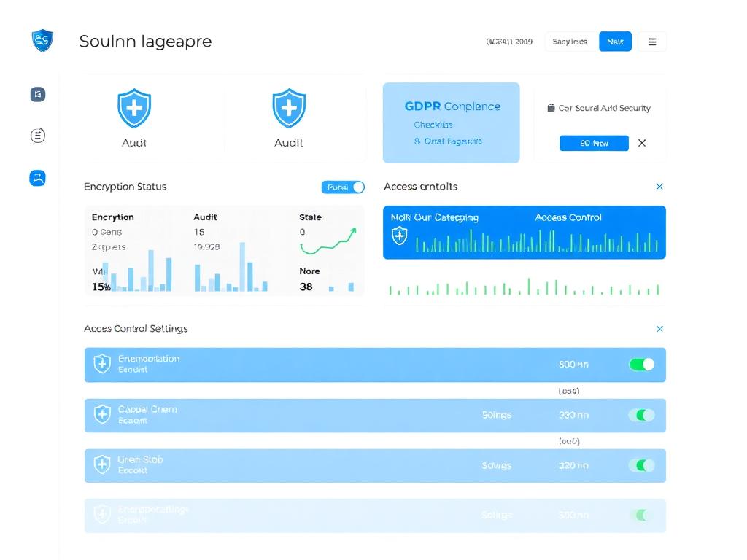
Task: Click the dark navigation icon in the sidebar
Action: (37, 94)
